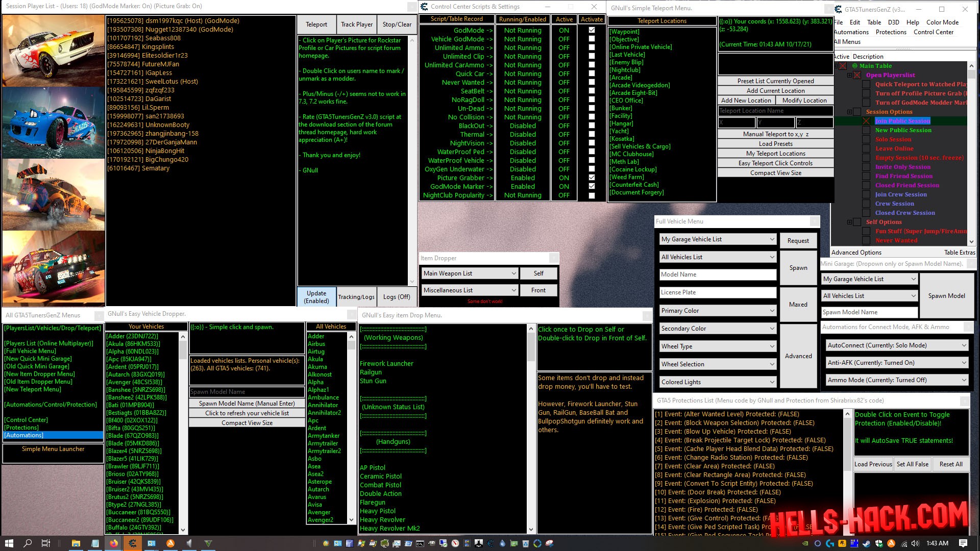Toggle the Picture Grabber activate checkbox
The height and width of the screenshot is (551, 980).
592,178
